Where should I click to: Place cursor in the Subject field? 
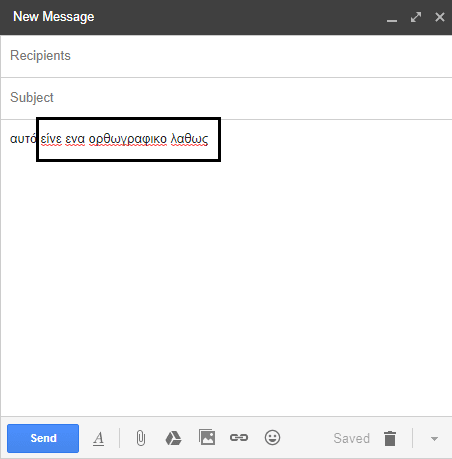coord(226,98)
